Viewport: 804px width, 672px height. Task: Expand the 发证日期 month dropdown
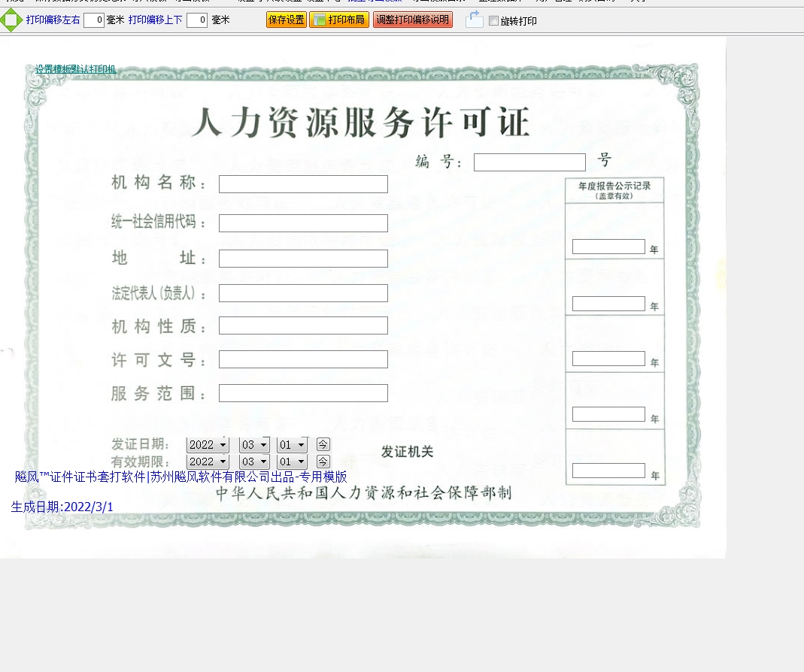[x=254, y=445]
